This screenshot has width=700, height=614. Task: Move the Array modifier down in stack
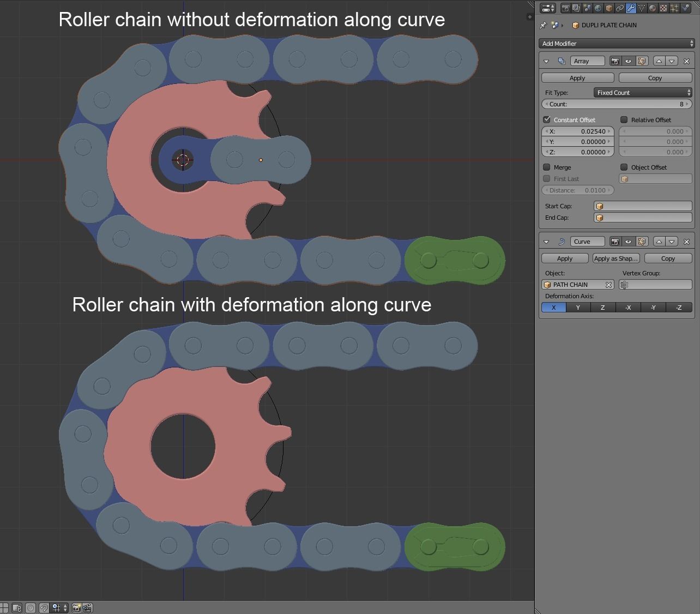click(x=672, y=61)
